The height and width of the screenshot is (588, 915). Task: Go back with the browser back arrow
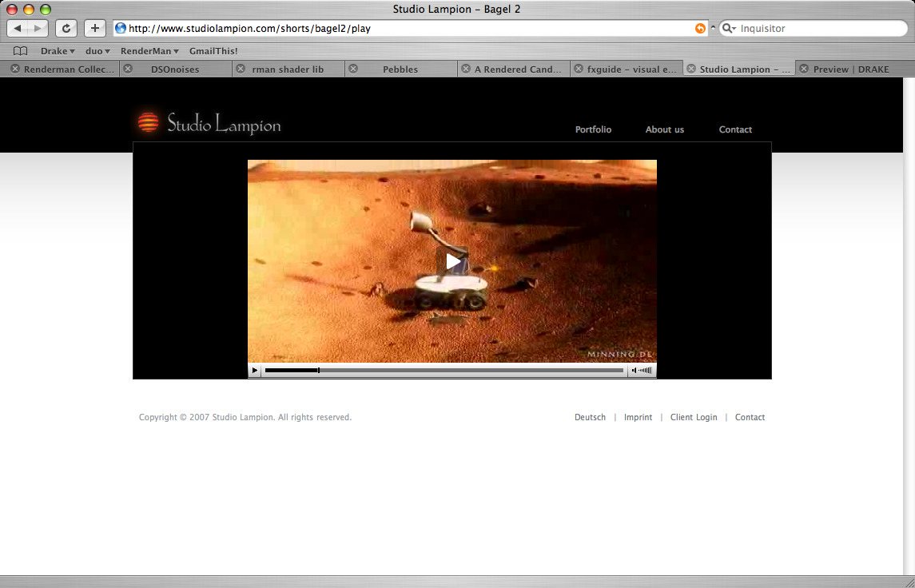pos(17,28)
